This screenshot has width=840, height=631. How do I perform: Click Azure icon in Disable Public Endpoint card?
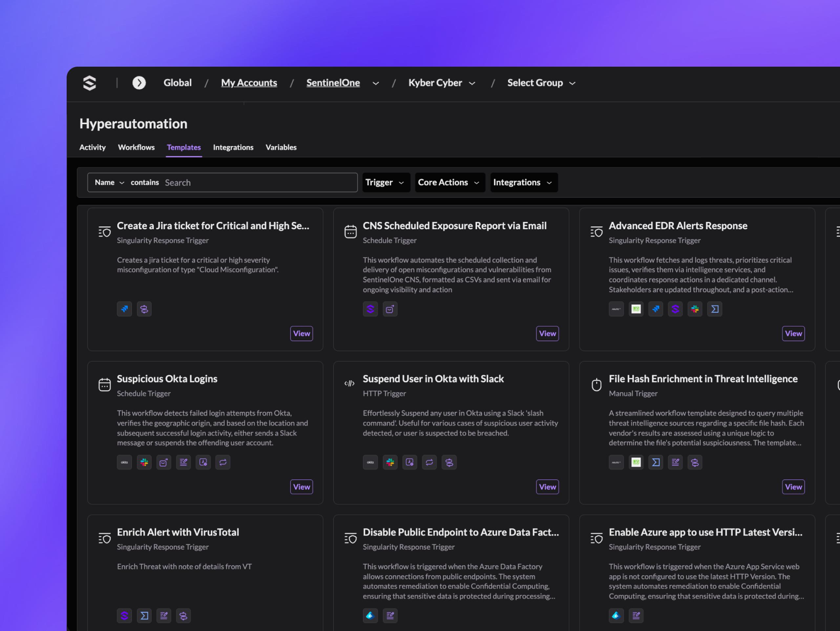coord(370,616)
